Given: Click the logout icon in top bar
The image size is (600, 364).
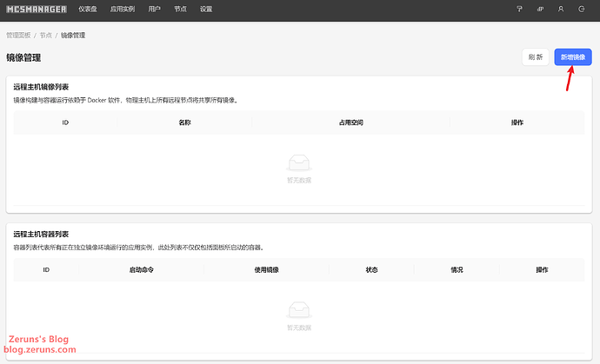Looking at the screenshot, I should pyautogui.click(x=581, y=9).
